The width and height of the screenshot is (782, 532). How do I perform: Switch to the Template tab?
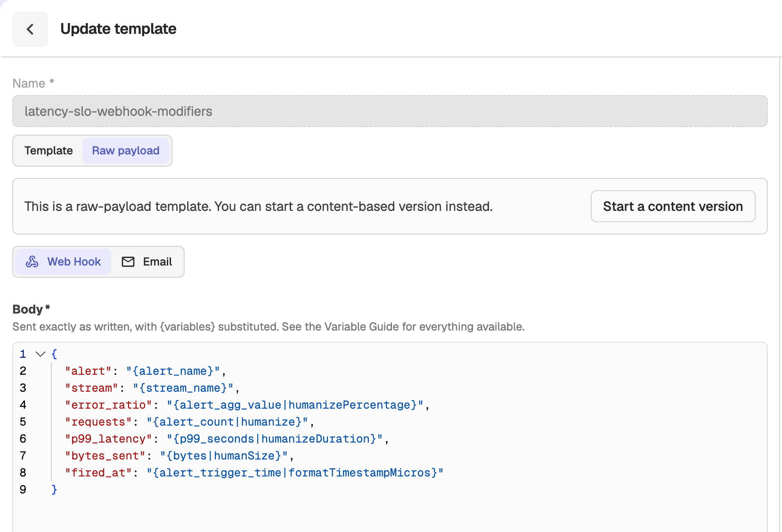[49, 151]
